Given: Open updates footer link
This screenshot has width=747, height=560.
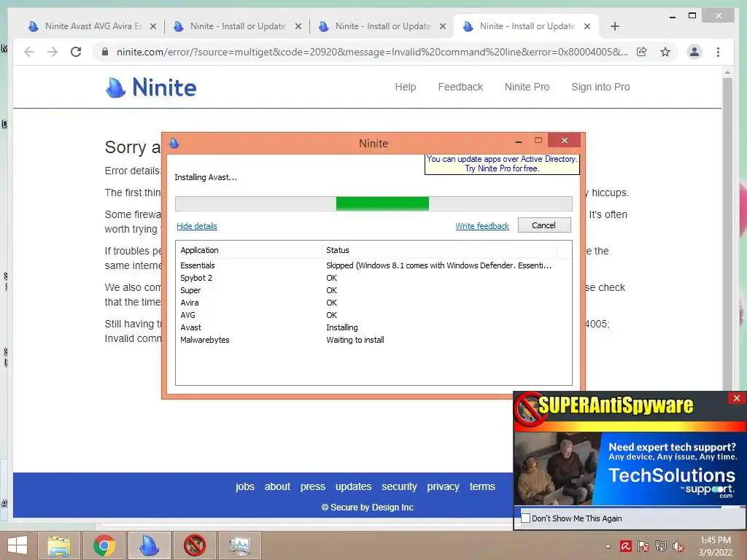Looking at the screenshot, I should (x=354, y=486).
